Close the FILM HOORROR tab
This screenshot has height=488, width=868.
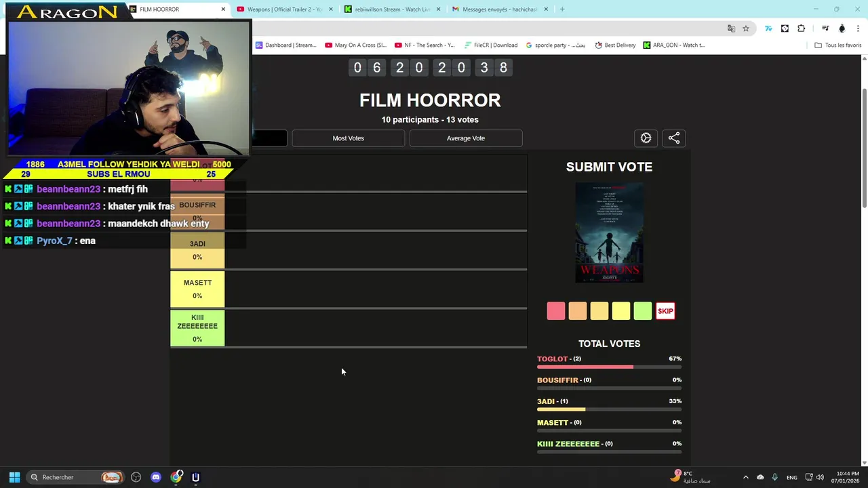coord(223,9)
